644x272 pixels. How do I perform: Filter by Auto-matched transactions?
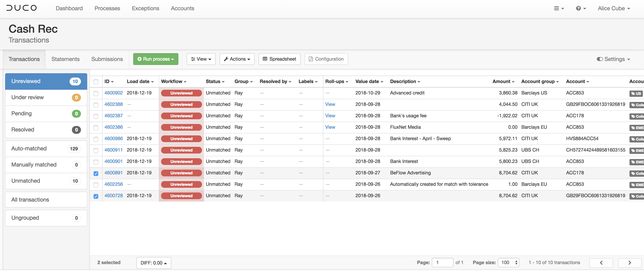[x=46, y=149]
